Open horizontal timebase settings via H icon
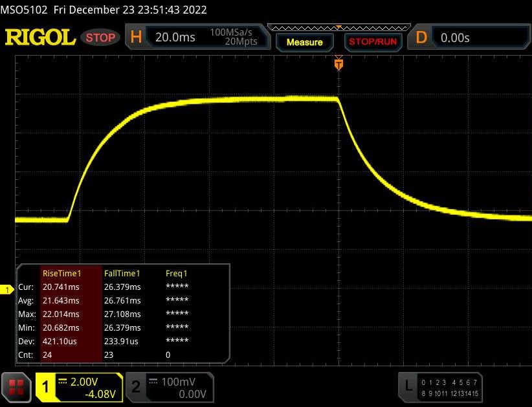 click(x=136, y=37)
